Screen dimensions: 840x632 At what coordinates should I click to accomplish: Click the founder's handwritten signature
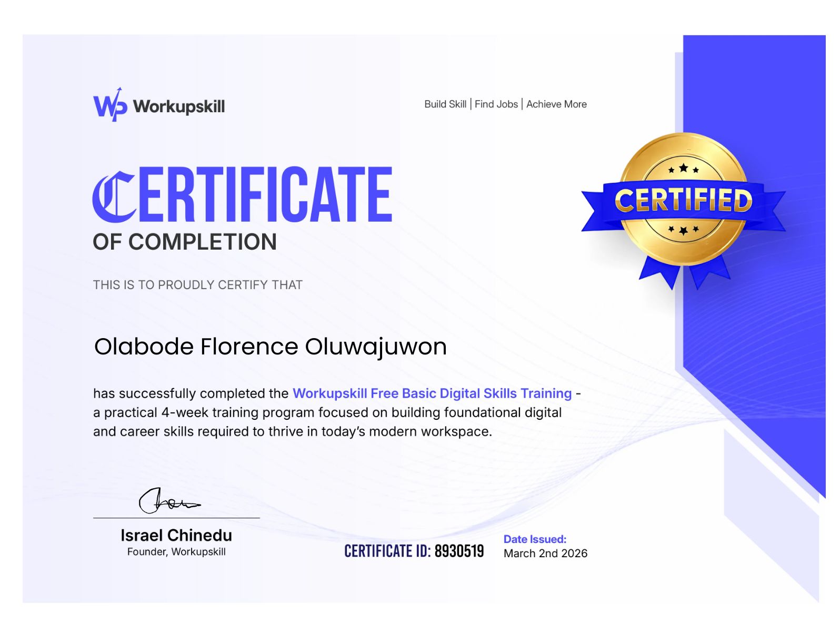pos(169,500)
